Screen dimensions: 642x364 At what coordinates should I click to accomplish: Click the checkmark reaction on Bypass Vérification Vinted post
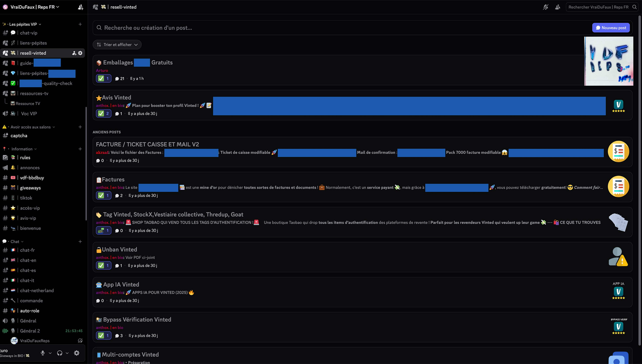pos(103,335)
